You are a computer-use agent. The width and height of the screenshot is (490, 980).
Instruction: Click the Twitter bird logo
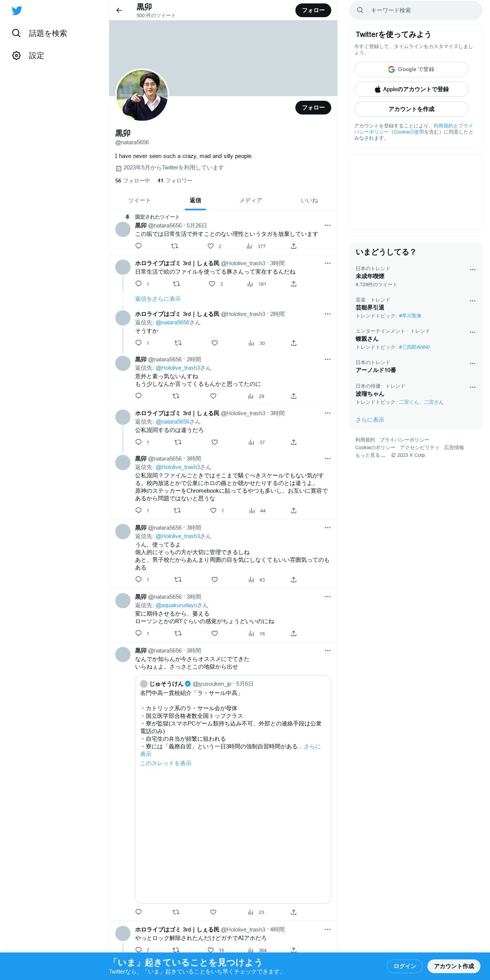click(x=17, y=11)
